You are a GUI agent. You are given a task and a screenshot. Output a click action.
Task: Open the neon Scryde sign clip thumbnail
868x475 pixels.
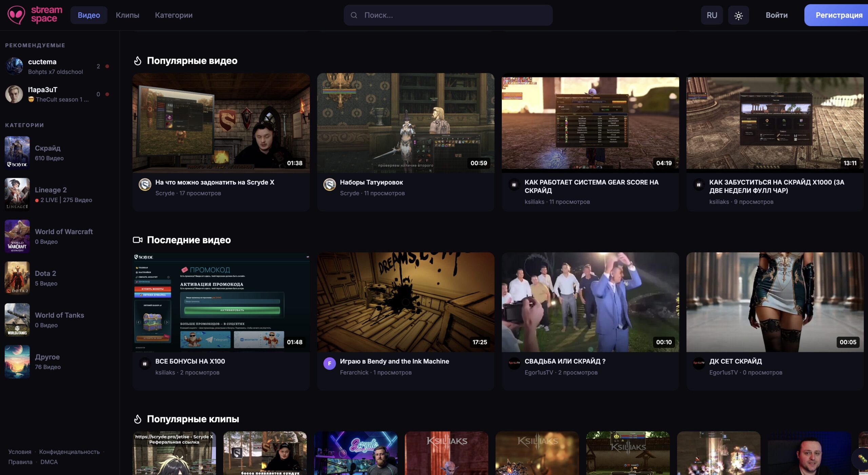coord(356,453)
